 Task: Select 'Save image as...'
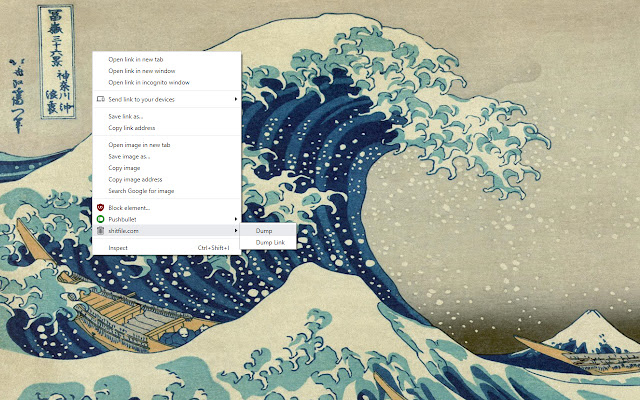coord(167,156)
